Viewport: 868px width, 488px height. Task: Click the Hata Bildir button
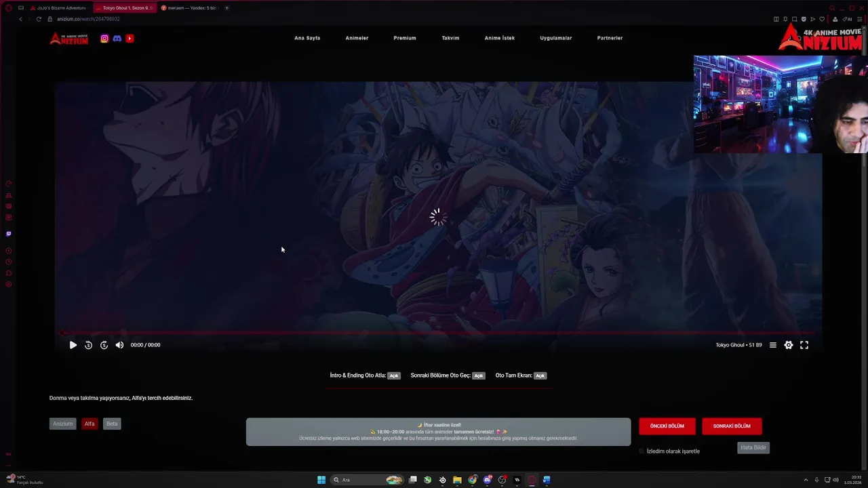click(x=753, y=447)
